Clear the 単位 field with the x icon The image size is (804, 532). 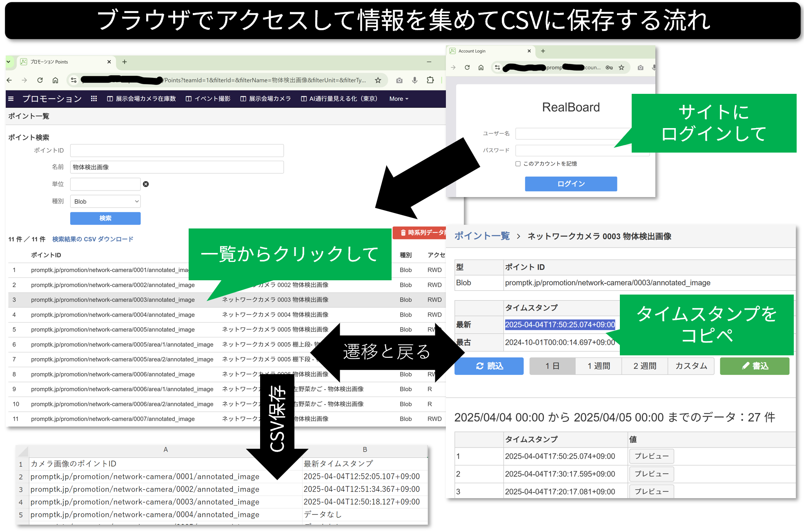point(146,184)
